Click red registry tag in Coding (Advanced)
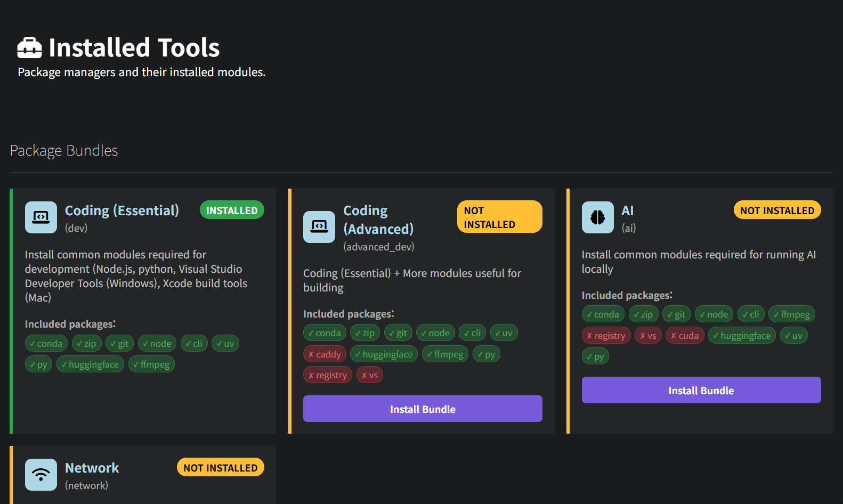 coord(328,375)
